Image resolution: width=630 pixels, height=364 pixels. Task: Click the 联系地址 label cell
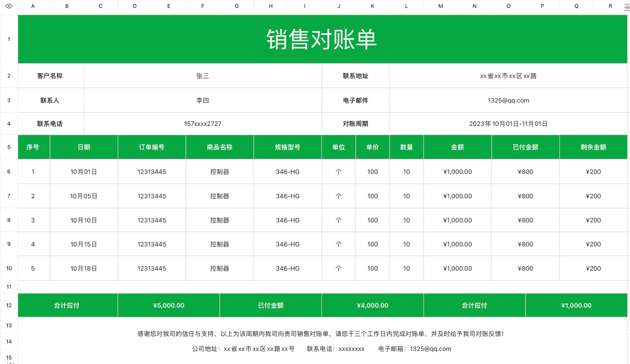(355, 76)
